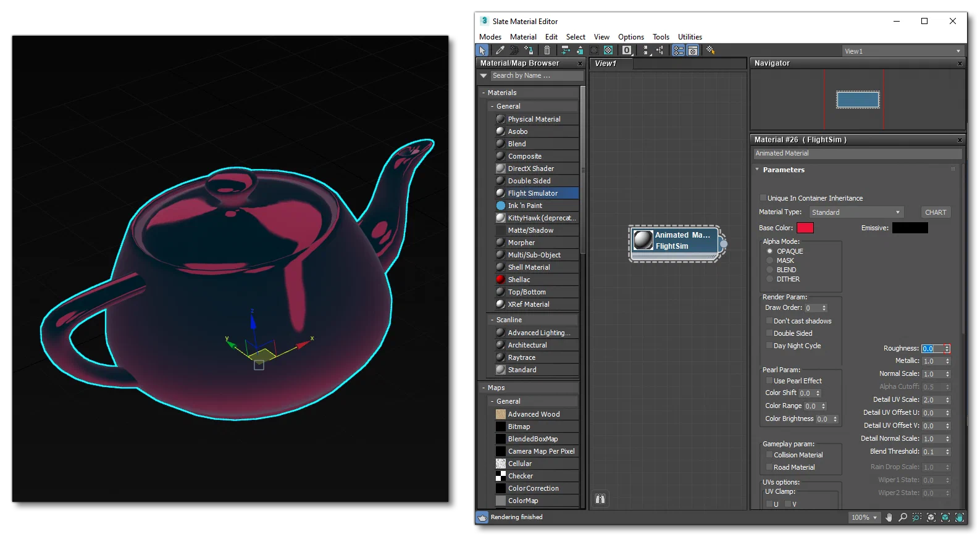Select the Pan hand tool

tap(889, 517)
